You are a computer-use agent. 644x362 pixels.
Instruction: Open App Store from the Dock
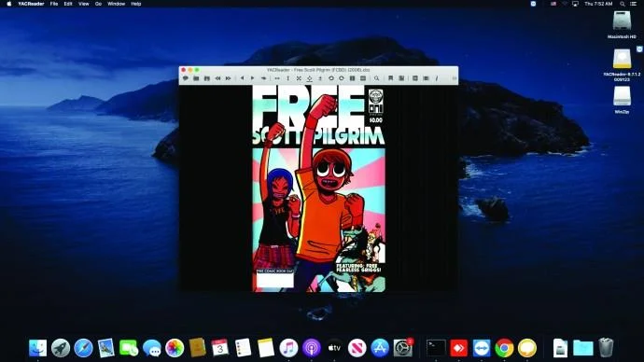coord(380,348)
